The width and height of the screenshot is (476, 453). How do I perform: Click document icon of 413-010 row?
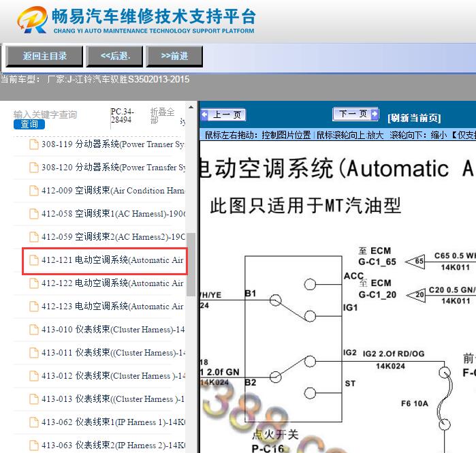33,330
